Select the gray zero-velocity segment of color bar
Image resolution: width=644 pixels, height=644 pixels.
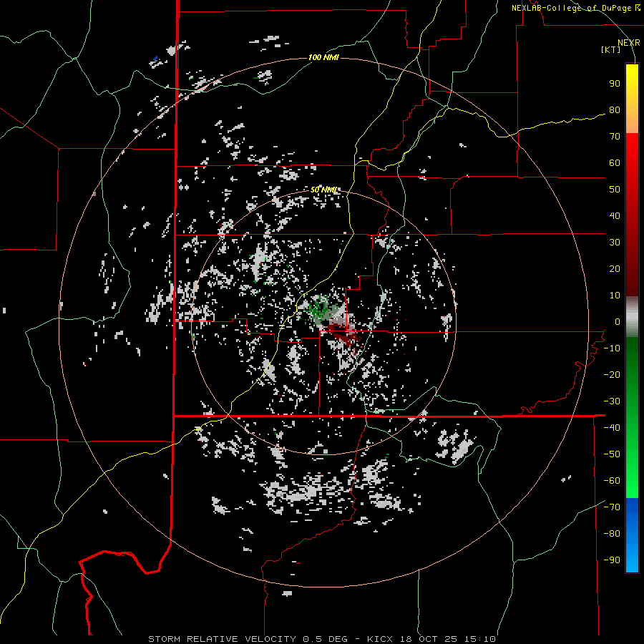click(632, 317)
